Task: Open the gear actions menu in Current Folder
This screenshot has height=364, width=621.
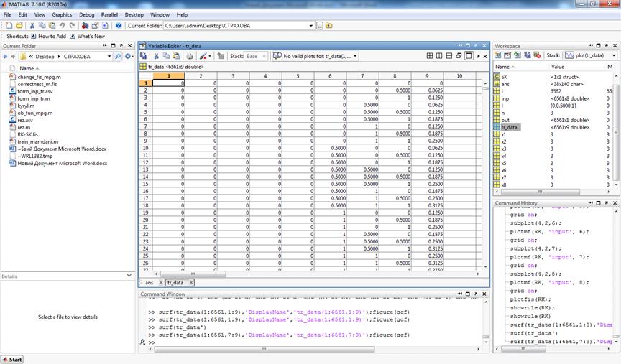Action: pos(128,56)
